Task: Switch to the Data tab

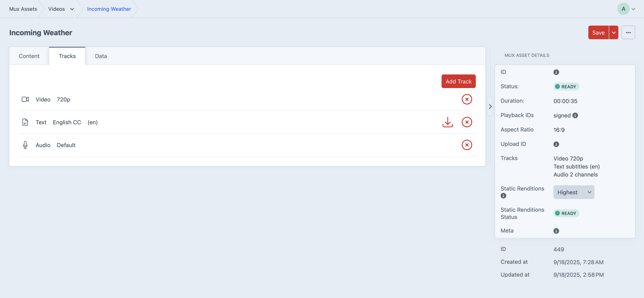Action: pyautogui.click(x=101, y=56)
